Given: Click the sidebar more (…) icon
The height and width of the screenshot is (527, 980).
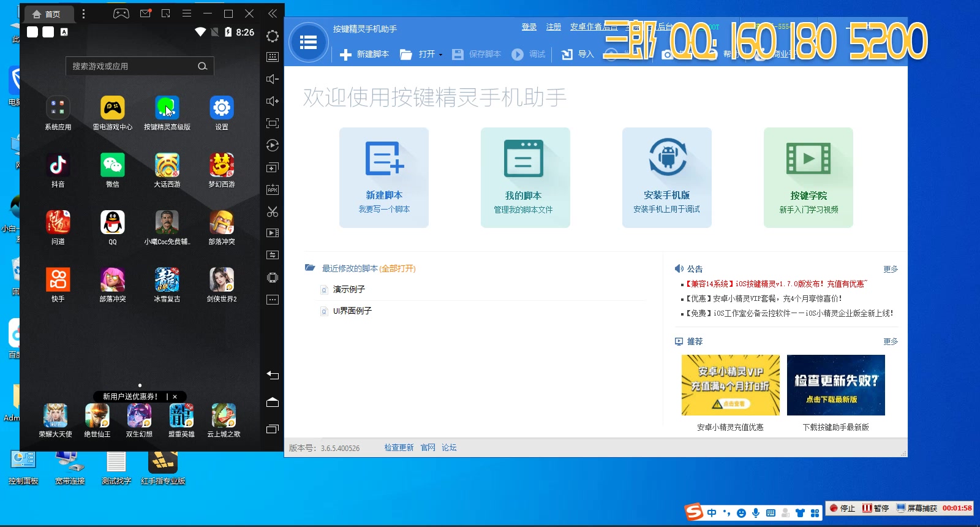Looking at the screenshot, I should [x=273, y=300].
